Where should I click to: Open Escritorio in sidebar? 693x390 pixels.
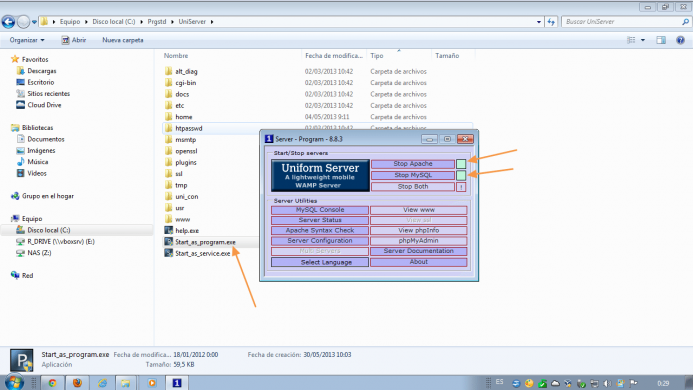[41, 82]
